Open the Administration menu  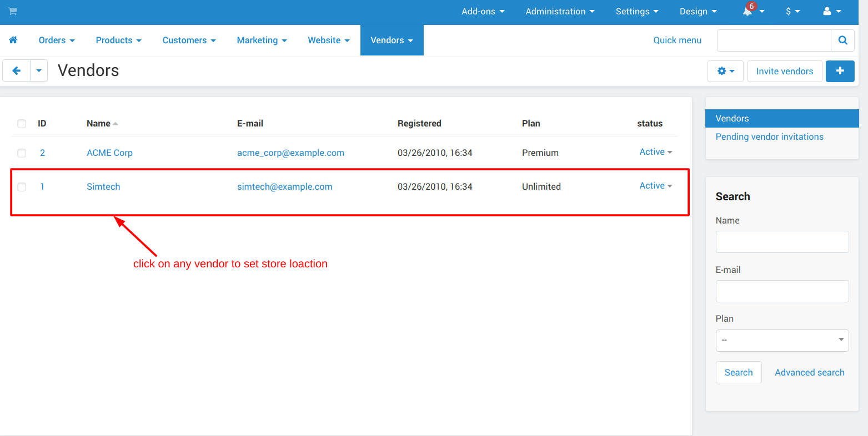click(560, 11)
